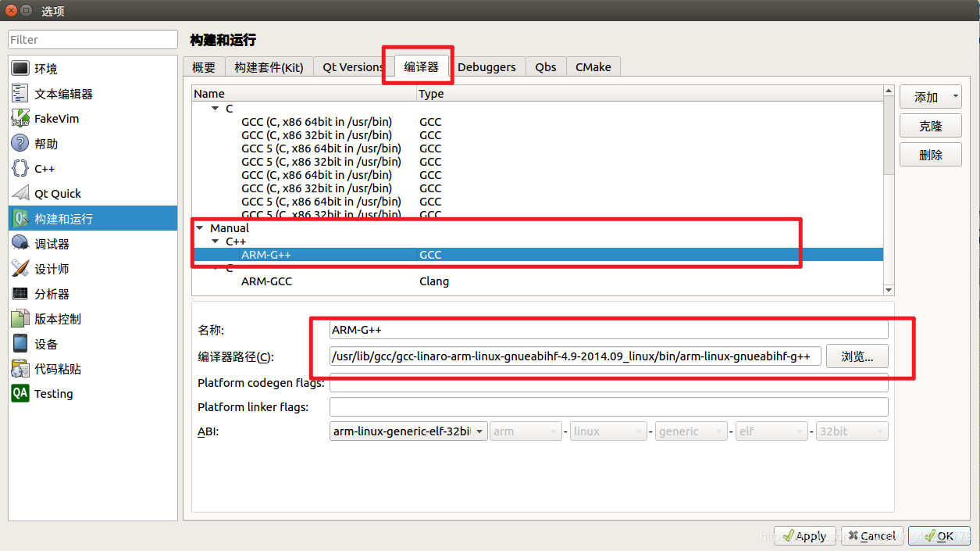
Task: Click the Platform linker flags field
Action: (609, 407)
